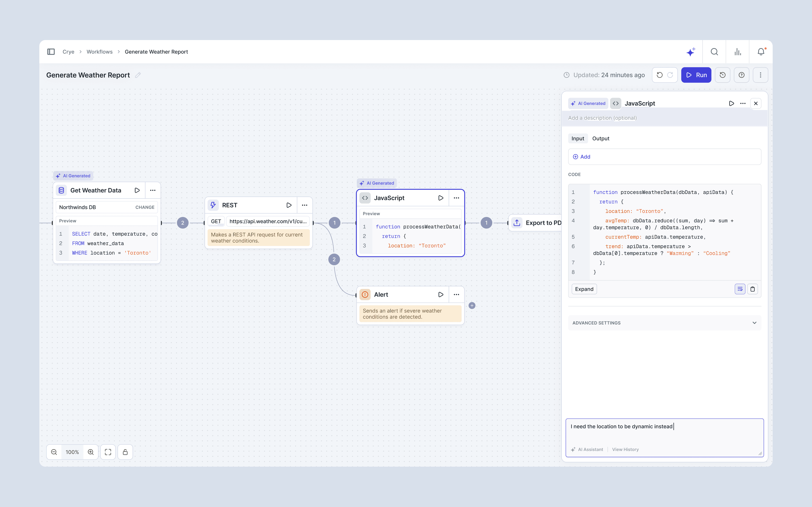The image size is (812, 507).
Task: Select the Input tab
Action: [578, 138]
